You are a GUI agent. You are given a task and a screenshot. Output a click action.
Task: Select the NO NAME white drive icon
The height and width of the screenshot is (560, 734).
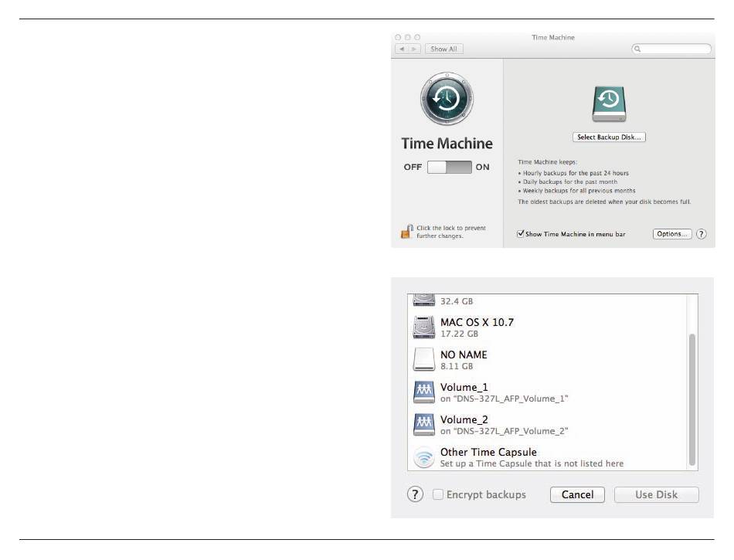(x=423, y=359)
